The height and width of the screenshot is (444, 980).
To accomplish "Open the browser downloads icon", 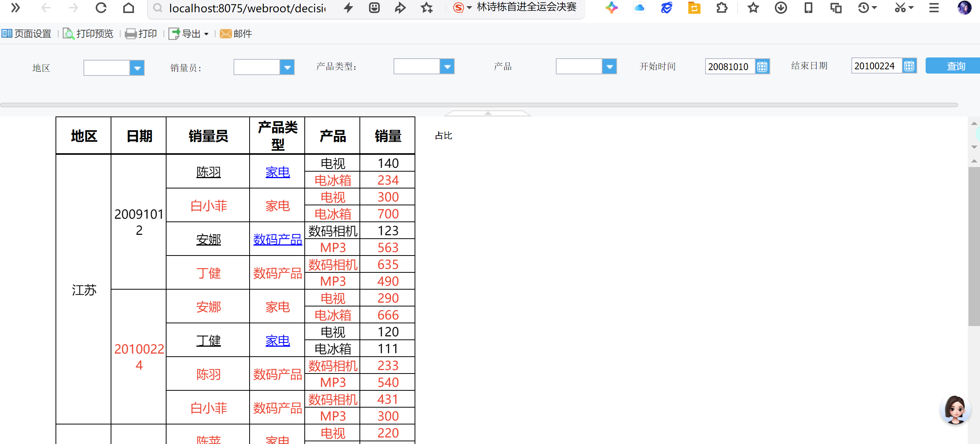I will point(781,8).
